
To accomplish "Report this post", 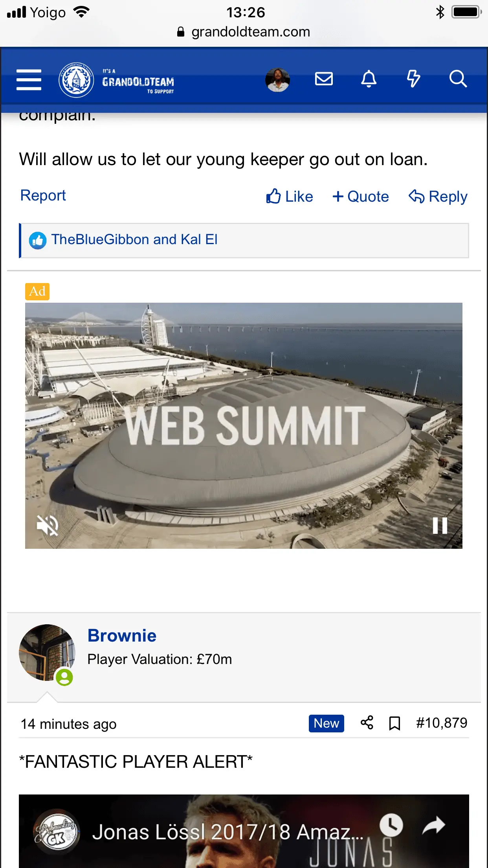I will [x=43, y=196].
